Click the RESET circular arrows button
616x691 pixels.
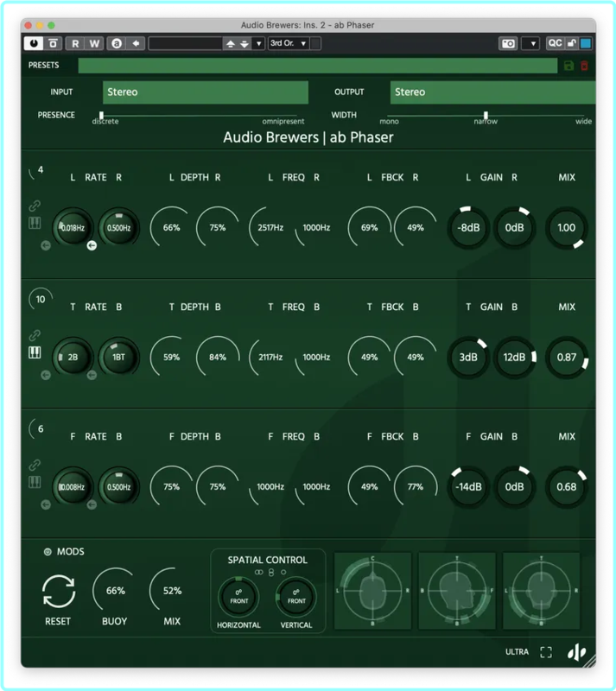[58, 591]
